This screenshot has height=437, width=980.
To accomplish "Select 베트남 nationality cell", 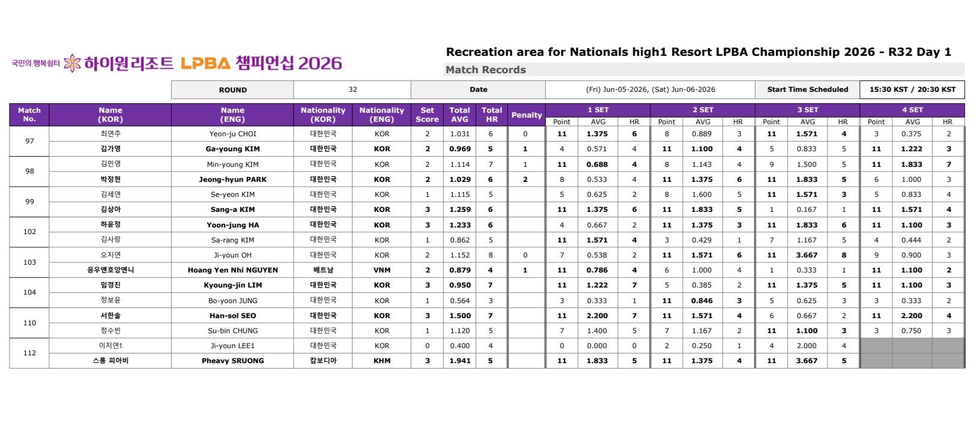I will click(x=323, y=270).
